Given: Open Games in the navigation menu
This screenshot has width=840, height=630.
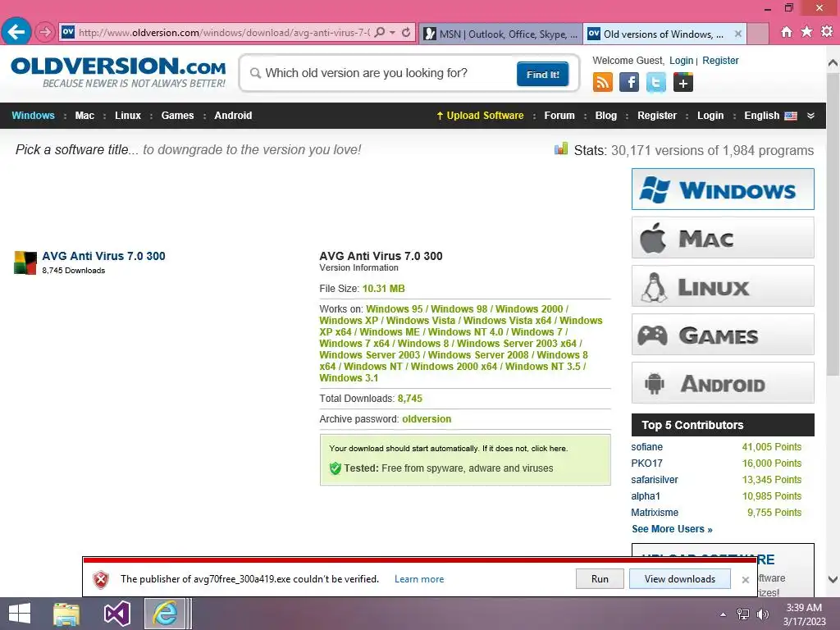Looking at the screenshot, I should (177, 116).
